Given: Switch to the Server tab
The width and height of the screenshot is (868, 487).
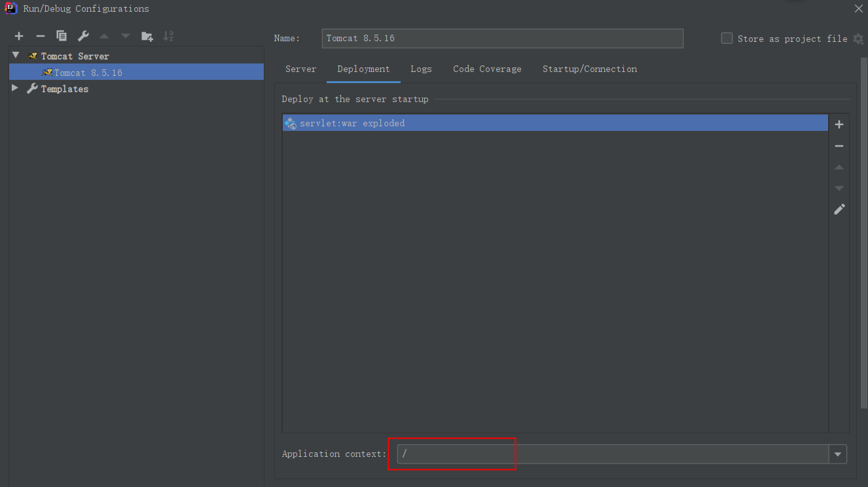Looking at the screenshot, I should pos(300,69).
